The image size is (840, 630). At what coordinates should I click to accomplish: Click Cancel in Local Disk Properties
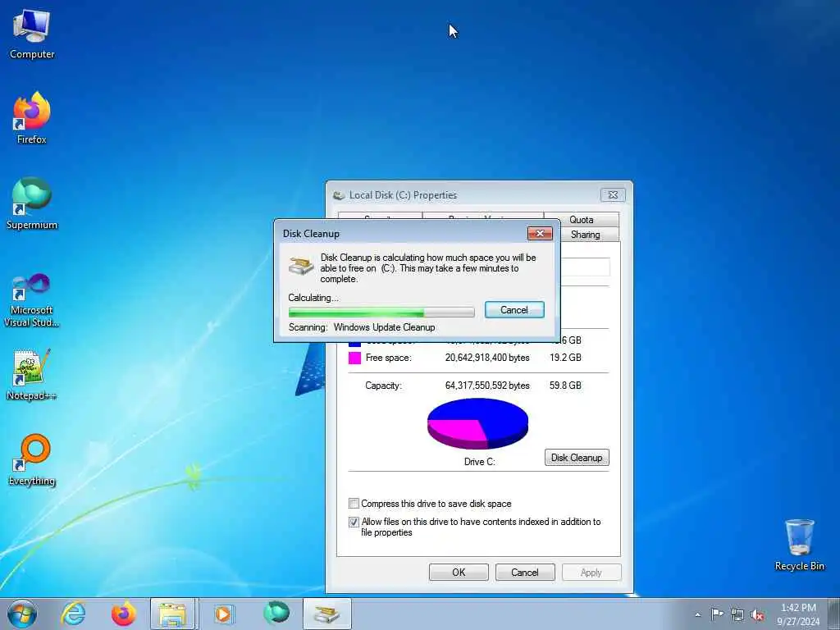tap(525, 572)
